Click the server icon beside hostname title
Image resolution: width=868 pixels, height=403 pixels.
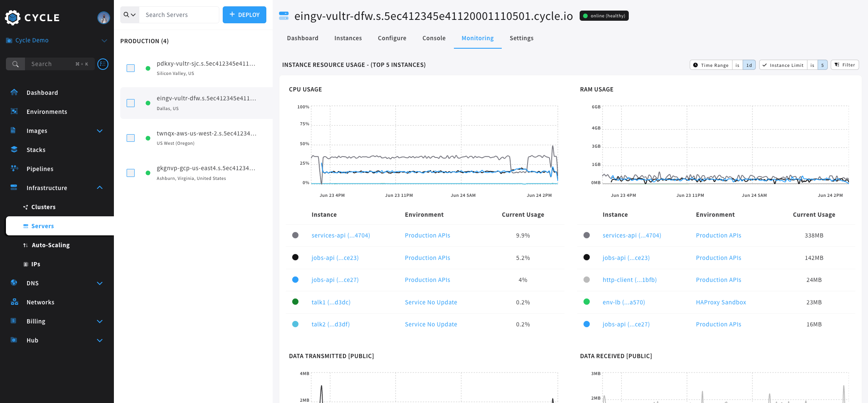click(284, 16)
